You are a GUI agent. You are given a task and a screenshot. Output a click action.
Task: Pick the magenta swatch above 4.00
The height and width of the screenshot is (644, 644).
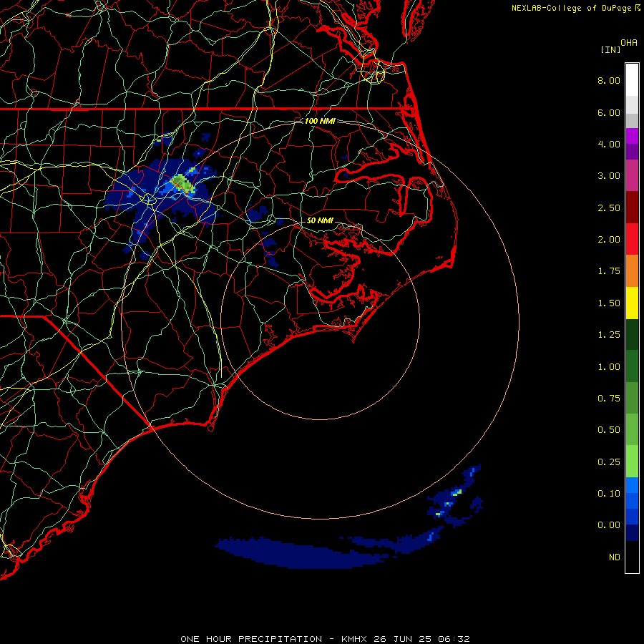point(632,136)
